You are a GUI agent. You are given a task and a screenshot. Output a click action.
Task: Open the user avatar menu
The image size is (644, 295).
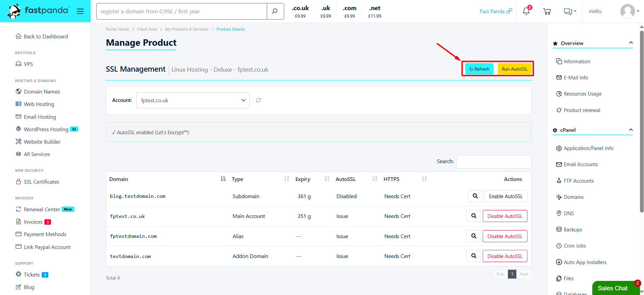coord(630,11)
